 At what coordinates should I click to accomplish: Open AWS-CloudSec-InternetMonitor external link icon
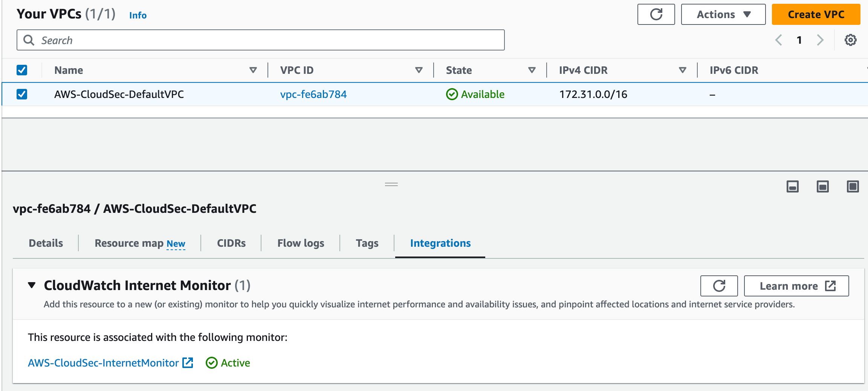(188, 363)
